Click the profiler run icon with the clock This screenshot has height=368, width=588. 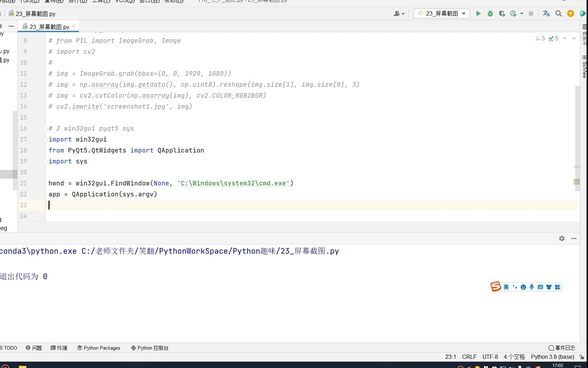(513, 13)
